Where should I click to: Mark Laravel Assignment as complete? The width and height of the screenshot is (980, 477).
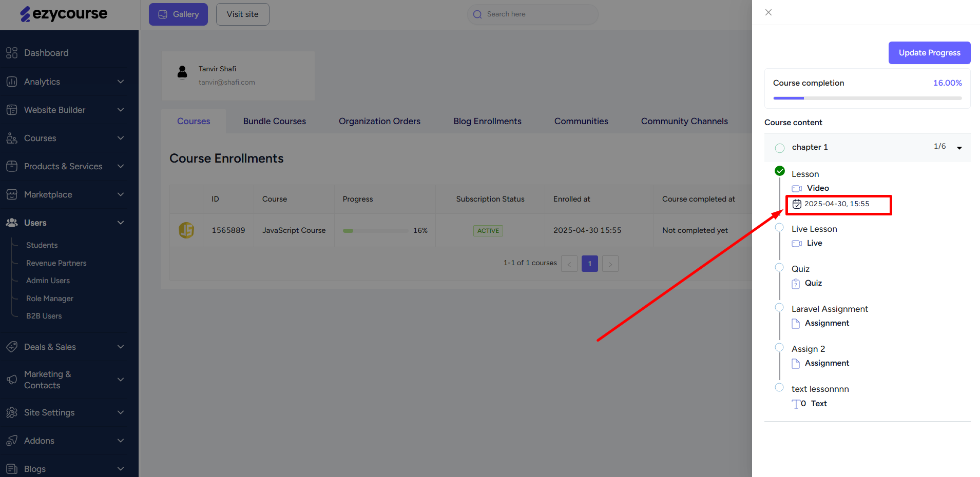(779, 307)
